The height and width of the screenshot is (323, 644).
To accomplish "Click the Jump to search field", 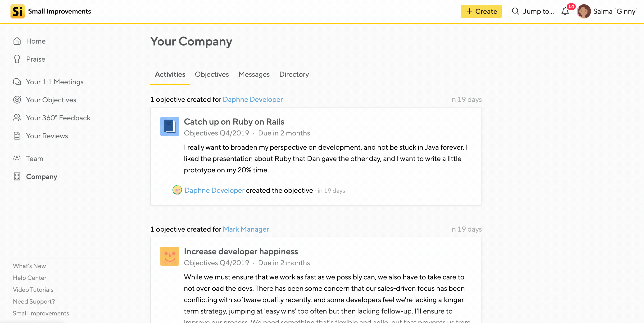I will 533,11.
